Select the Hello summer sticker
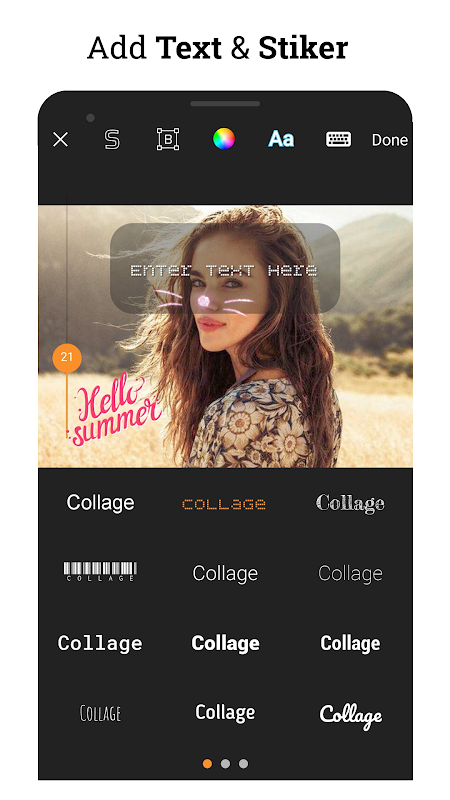The image size is (450, 800). click(117, 409)
